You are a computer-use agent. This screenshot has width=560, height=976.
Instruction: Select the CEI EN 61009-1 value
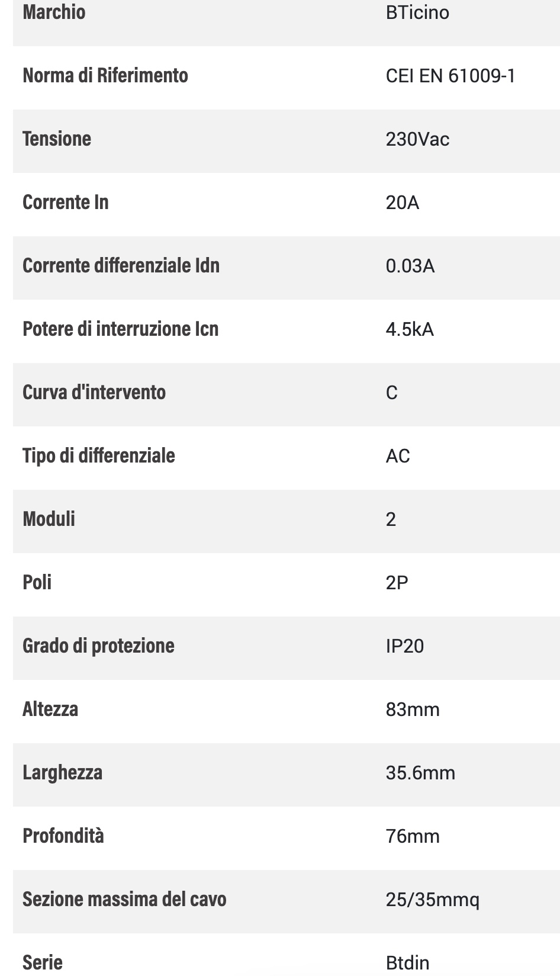click(450, 76)
